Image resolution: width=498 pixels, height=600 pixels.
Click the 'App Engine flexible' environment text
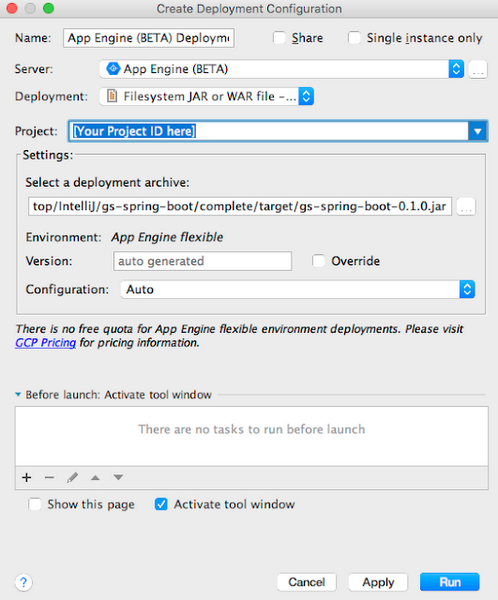(x=167, y=237)
